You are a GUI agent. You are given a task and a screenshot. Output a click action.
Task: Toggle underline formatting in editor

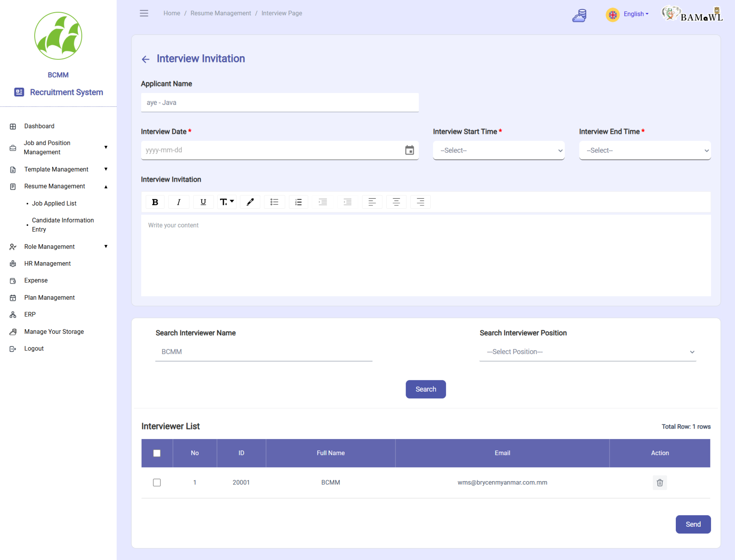[203, 202]
